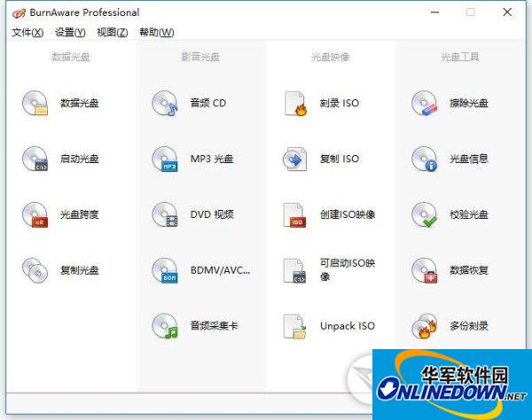Launch the 复制光盘 copy disc icon
Viewport: 532px width, 420px height.
click(35, 270)
